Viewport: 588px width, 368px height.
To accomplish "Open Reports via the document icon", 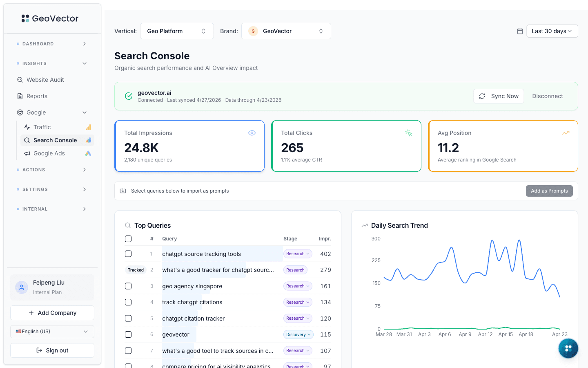I will tap(20, 96).
